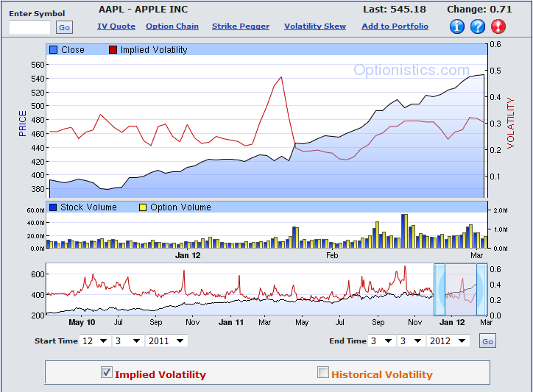Click the End Time label

(347, 341)
